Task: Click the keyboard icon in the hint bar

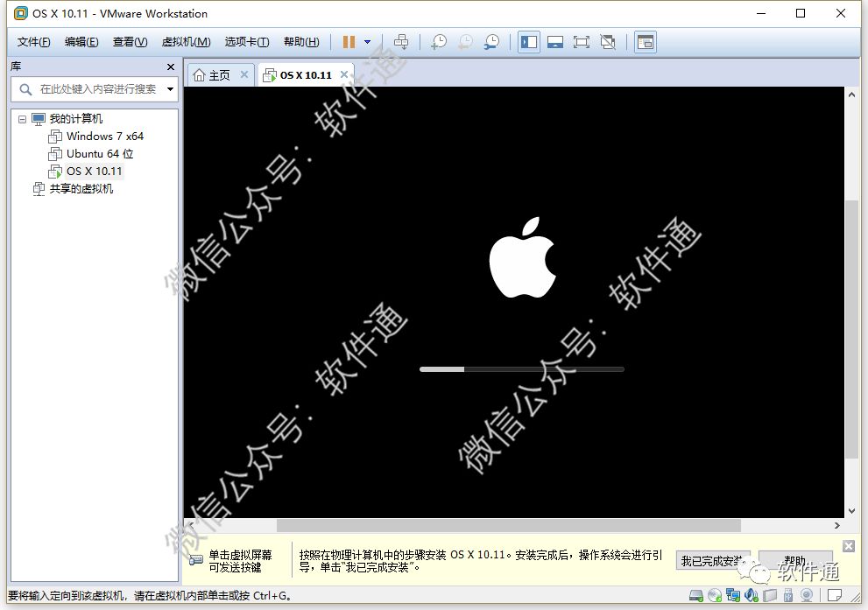Action: click(196, 560)
